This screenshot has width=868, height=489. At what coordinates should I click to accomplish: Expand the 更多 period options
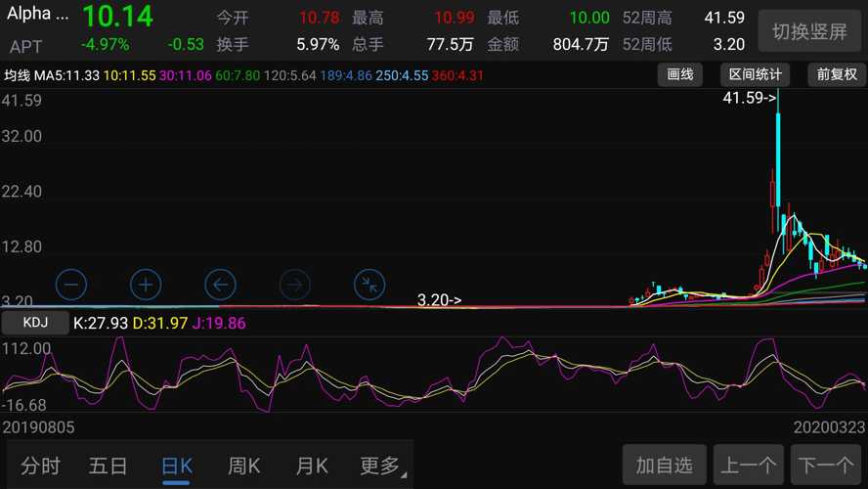(382, 466)
